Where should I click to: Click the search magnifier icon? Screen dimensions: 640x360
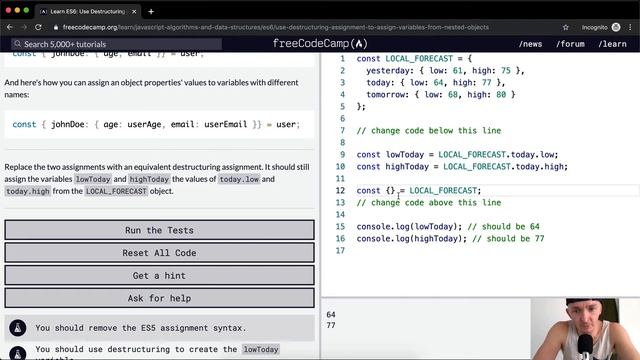point(17,44)
